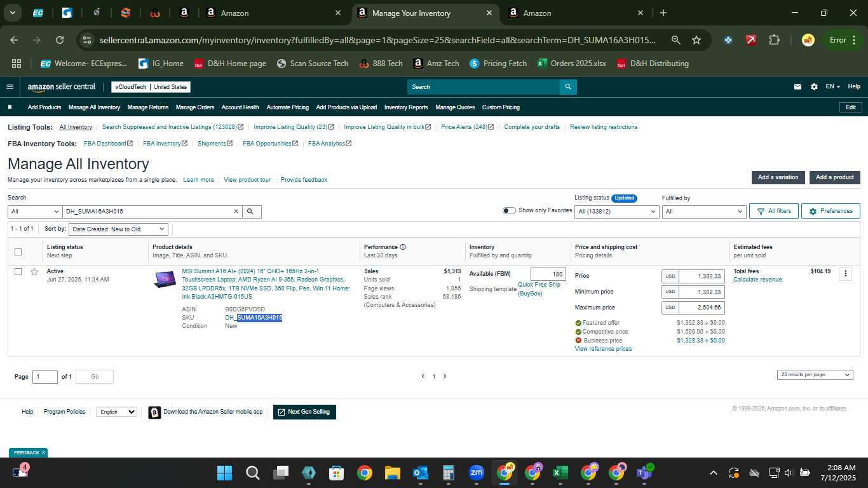Click the Add a variation button
The height and width of the screenshot is (488, 868).
click(x=778, y=177)
